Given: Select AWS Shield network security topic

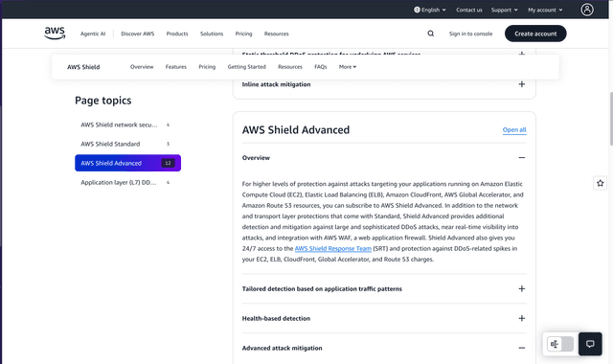Looking at the screenshot, I should (x=127, y=125).
